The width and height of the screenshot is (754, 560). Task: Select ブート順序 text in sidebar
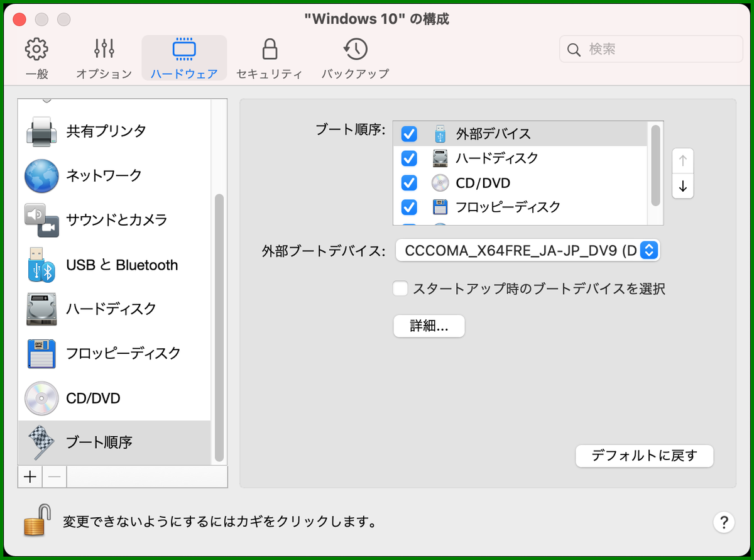coord(99,442)
